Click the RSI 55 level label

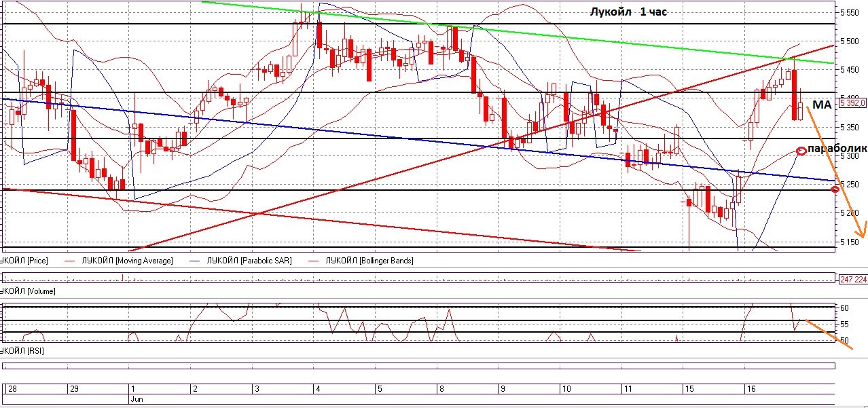coord(846,324)
